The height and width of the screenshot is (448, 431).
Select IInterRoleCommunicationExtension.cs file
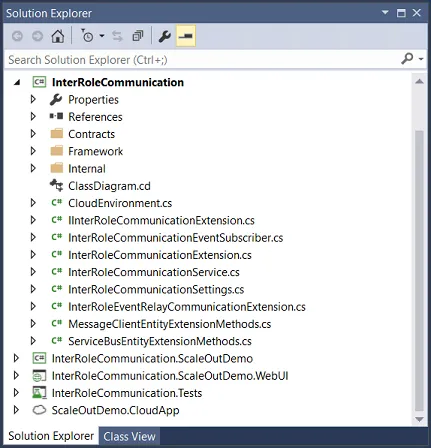tap(161, 220)
